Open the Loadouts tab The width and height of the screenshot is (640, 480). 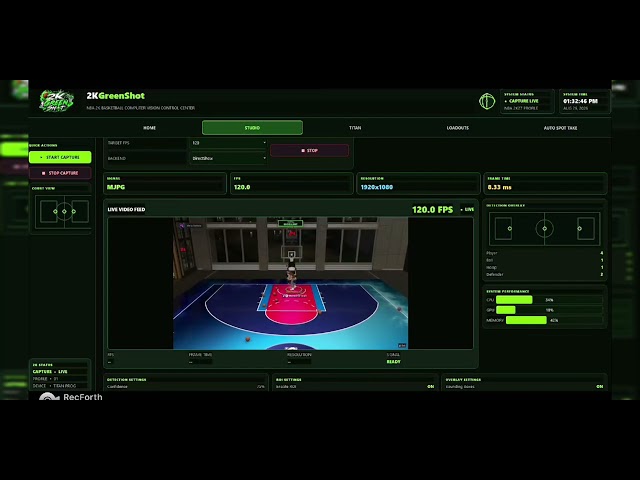pyautogui.click(x=458, y=128)
